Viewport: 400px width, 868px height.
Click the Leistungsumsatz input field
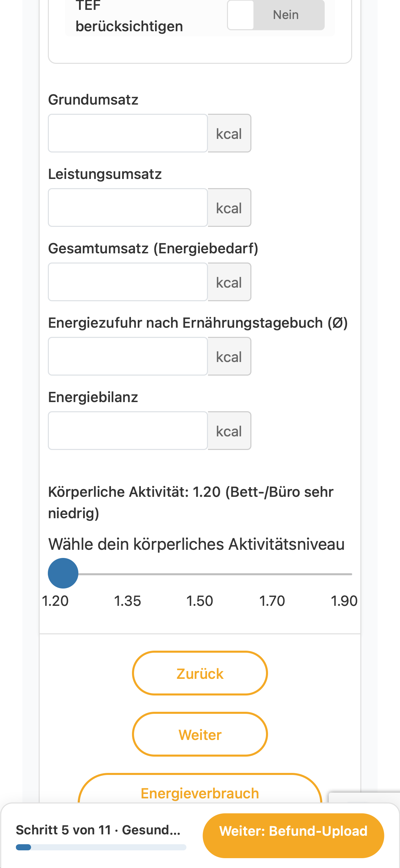(x=128, y=207)
